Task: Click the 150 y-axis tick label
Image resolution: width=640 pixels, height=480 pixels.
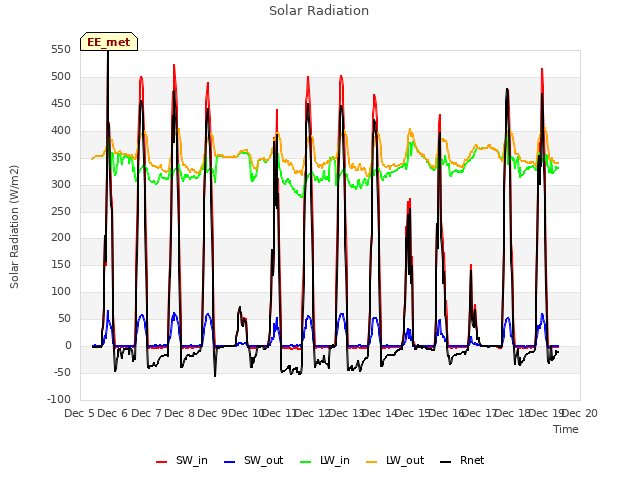Action: pyautogui.click(x=61, y=264)
